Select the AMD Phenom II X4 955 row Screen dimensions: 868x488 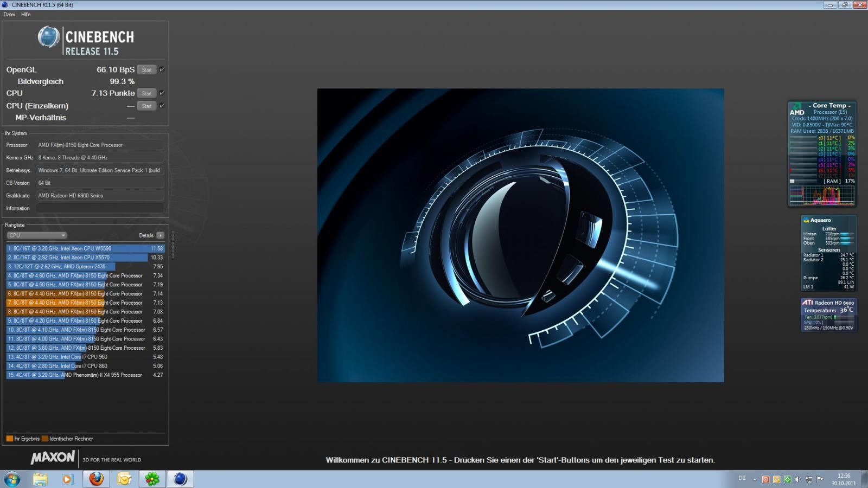(x=85, y=375)
